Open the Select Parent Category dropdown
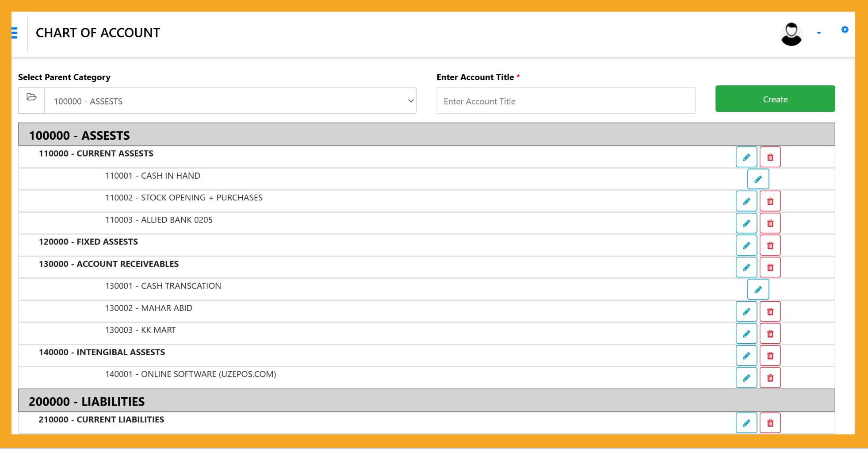 230,100
